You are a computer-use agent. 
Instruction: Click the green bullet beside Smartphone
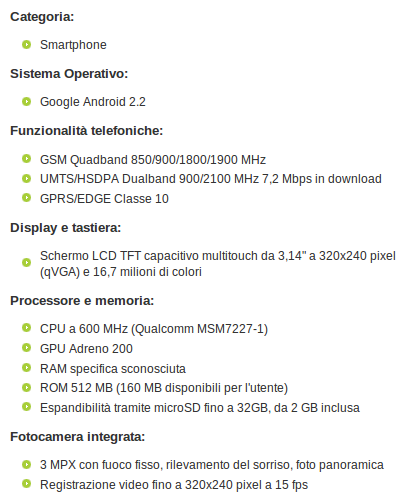pos(26,44)
